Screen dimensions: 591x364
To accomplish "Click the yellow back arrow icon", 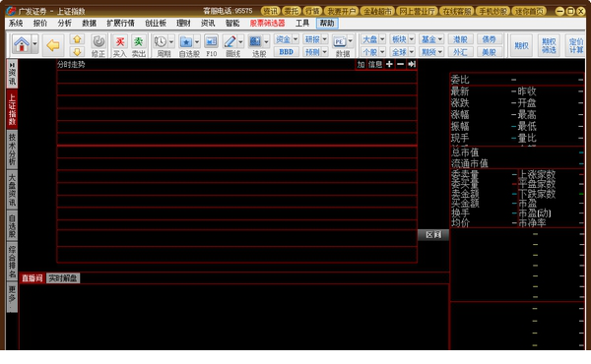I will click(x=53, y=45).
